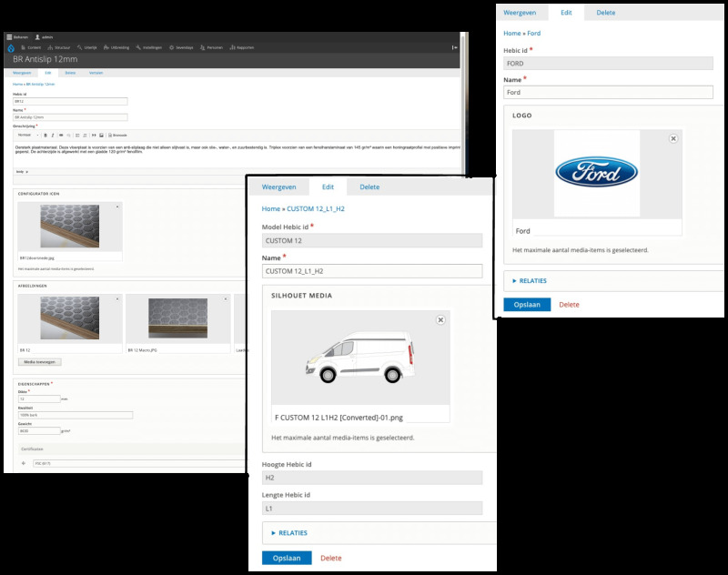Toggle italic formatting in the editor
Image resolution: width=728 pixels, height=575 pixels.
coord(52,135)
